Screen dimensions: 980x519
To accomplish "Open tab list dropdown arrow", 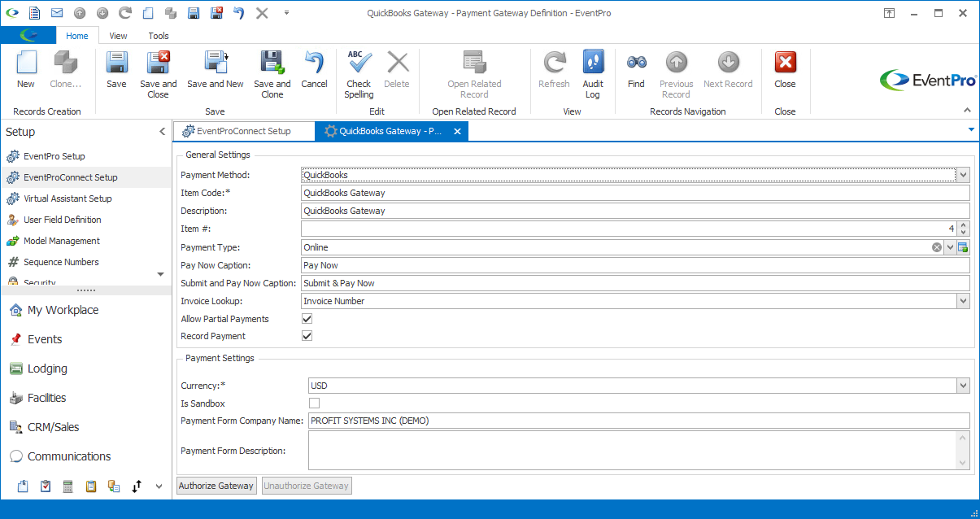I will tap(971, 129).
